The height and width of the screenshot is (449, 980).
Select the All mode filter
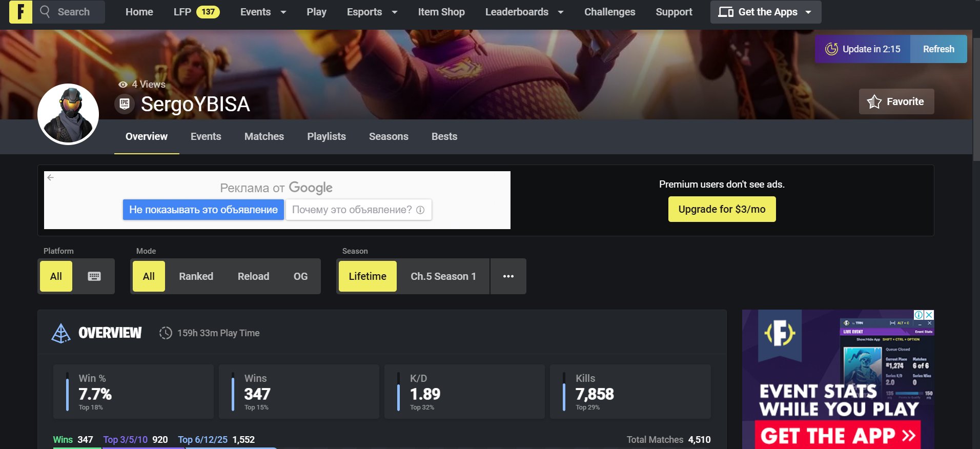tap(149, 276)
